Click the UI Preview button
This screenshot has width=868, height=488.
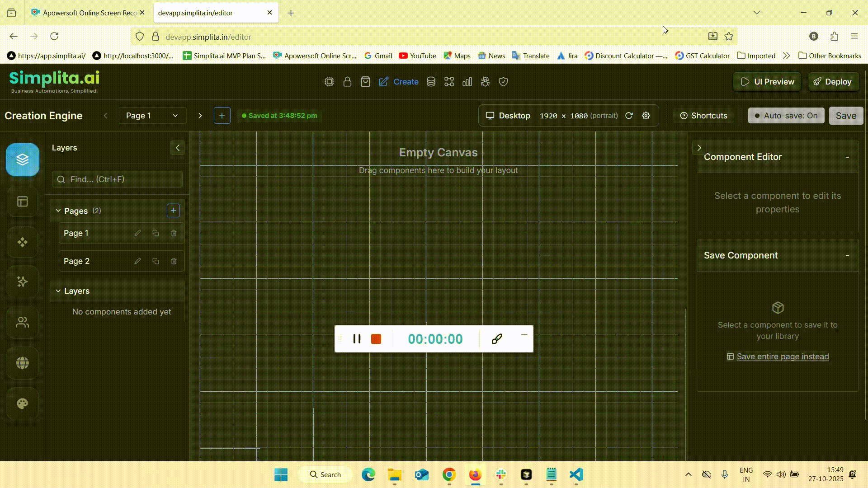pyautogui.click(x=767, y=82)
